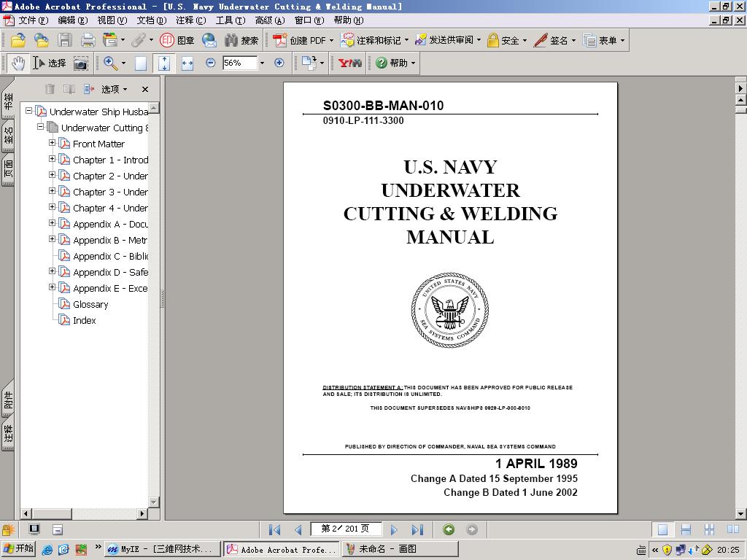This screenshot has height=560, width=747.
Task: Switch to Fit Page view
Action: click(164, 63)
